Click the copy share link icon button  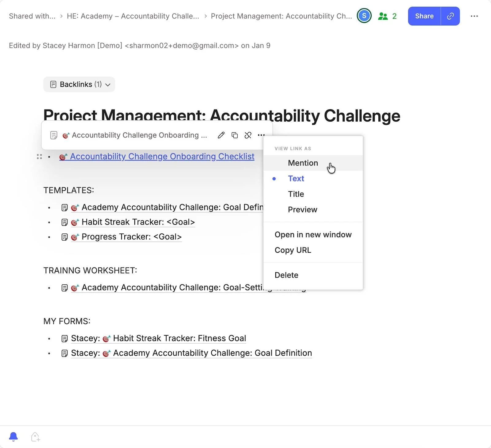pyautogui.click(x=450, y=16)
